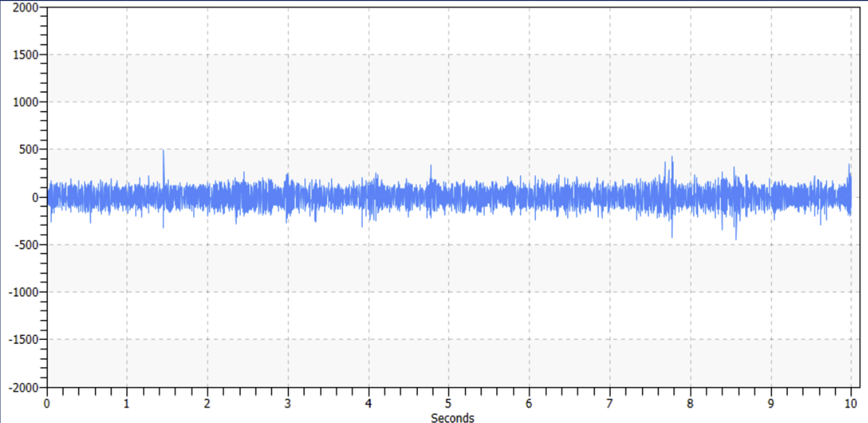Click the -1500 y-axis tick label
This screenshot has height=423, width=868.
[x=23, y=340]
